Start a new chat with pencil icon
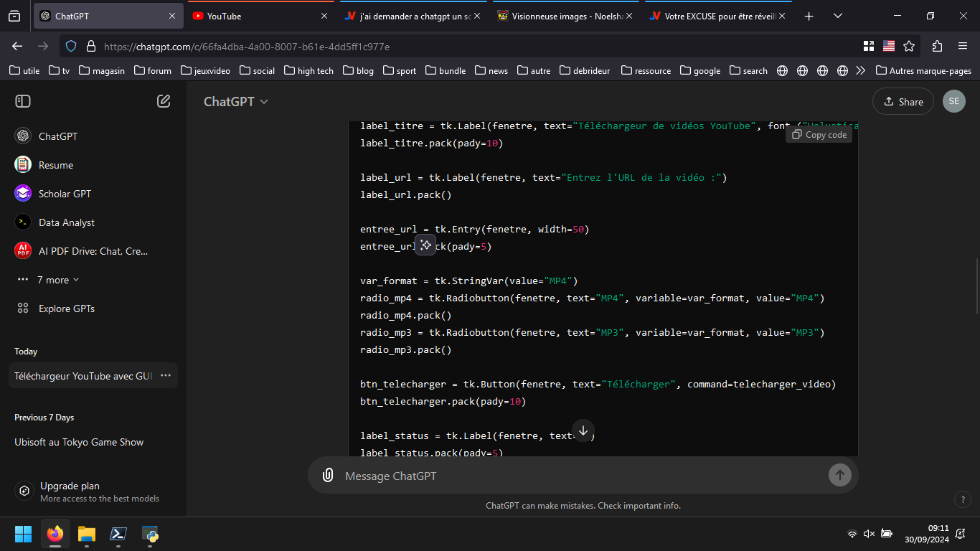This screenshot has height=551, width=980. [164, 101]
